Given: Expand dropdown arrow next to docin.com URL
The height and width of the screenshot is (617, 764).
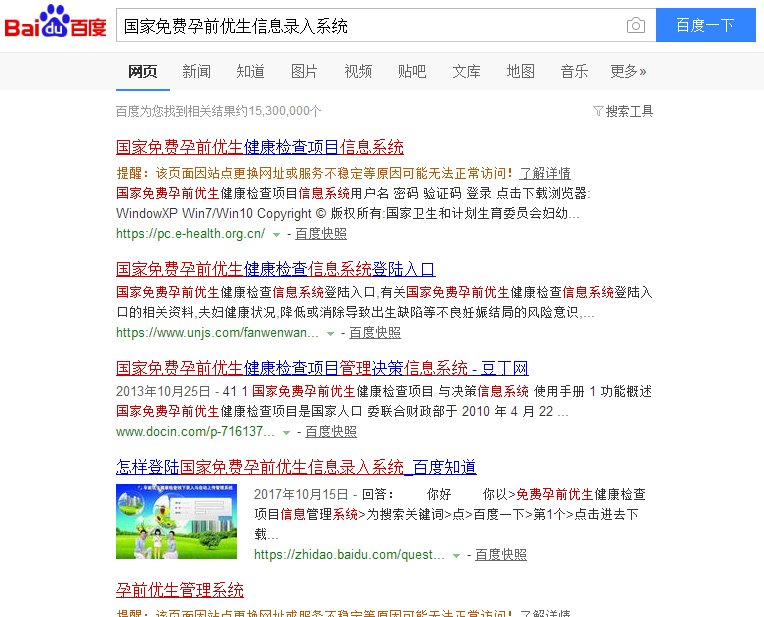Looking at the screenshot, I should 286,433.
